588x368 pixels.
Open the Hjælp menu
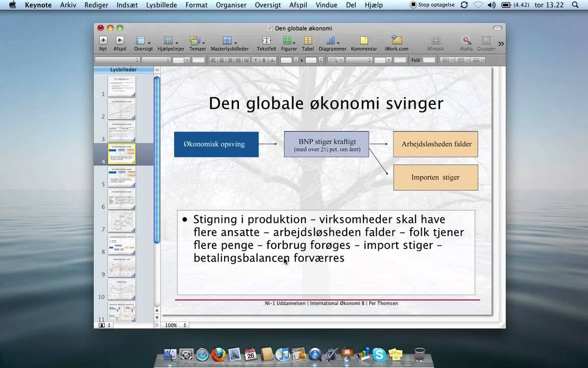[374, 5]
